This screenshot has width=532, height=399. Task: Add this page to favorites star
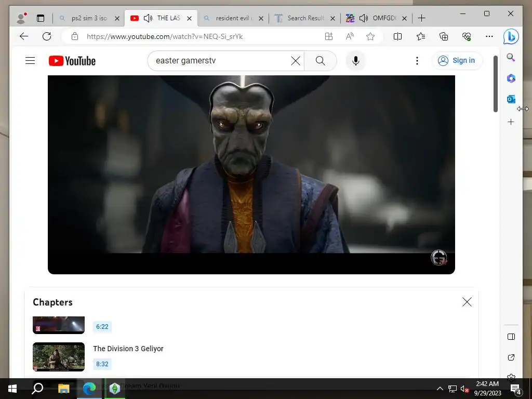370,36
